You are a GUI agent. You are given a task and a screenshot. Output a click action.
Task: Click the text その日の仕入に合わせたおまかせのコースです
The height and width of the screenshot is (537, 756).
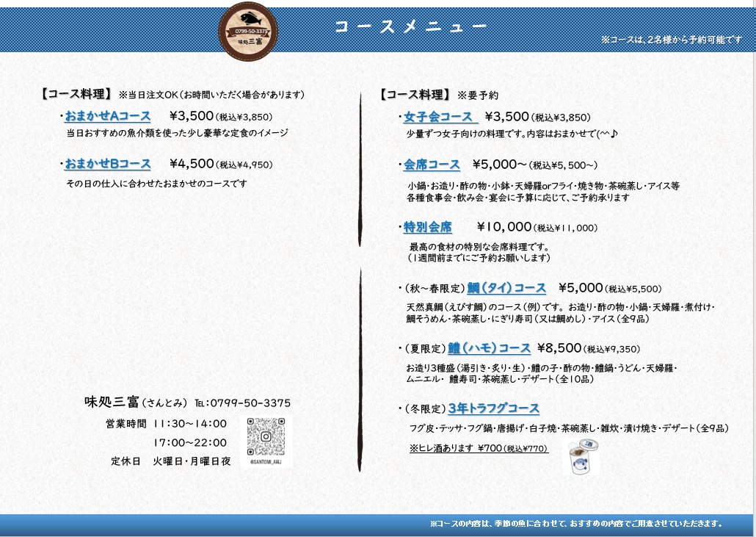point(156,184)
